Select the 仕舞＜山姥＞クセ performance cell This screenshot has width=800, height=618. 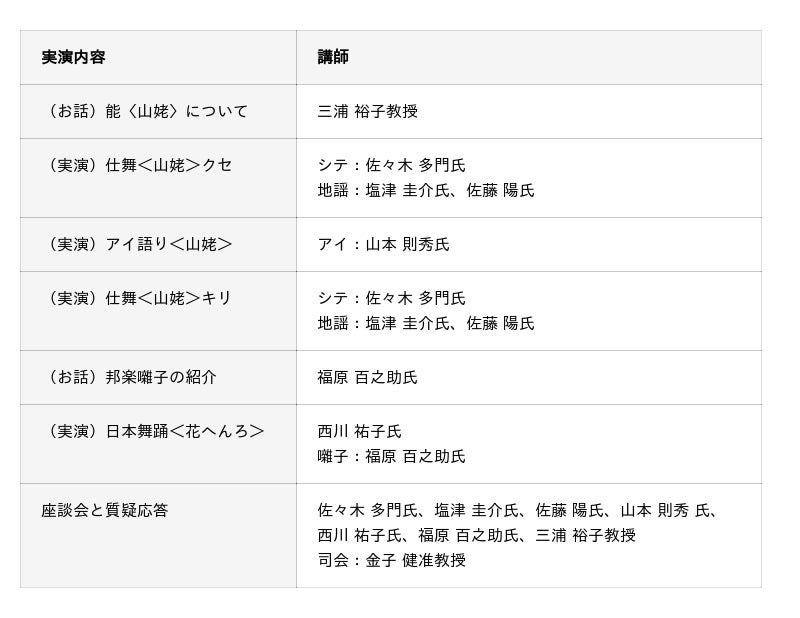point(137,165)
